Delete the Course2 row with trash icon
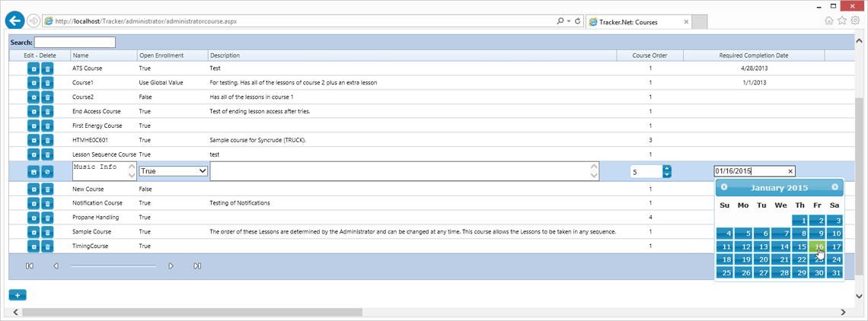The height and width of the screenshot is (321, 868). tap(48, 97)
